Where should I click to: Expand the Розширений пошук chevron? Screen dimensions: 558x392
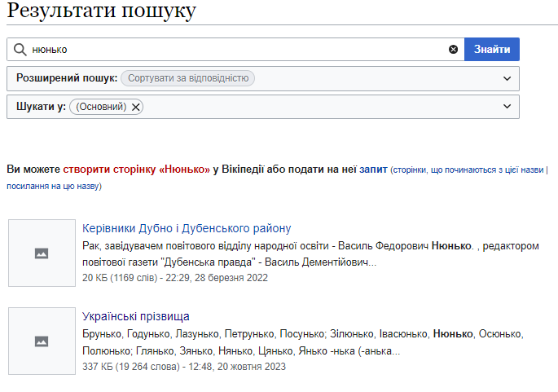[x=507, y=78]
